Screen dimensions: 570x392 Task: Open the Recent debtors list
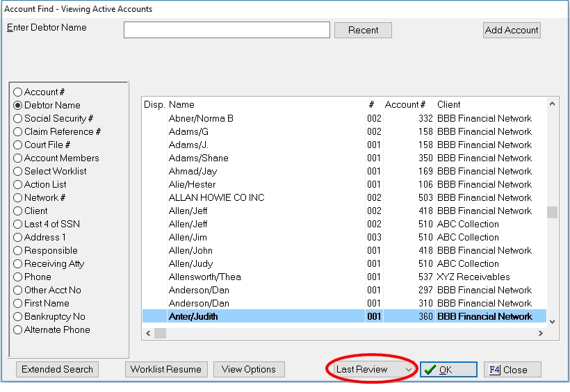363,30
